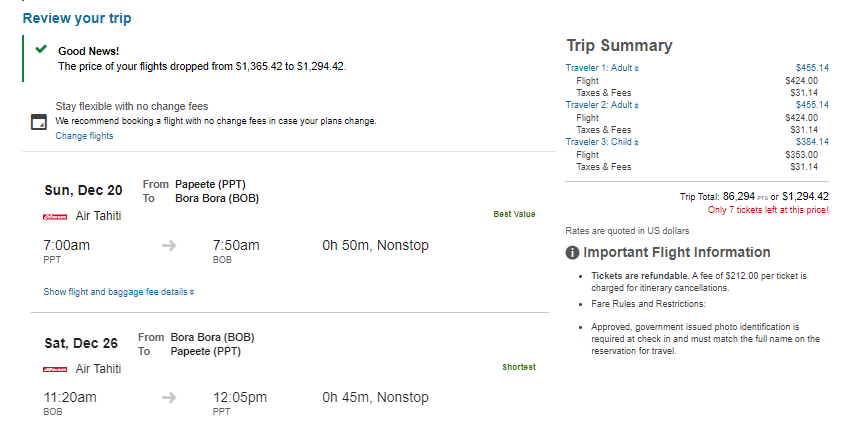The image size is (864, 430).
Task: Click the Fare Rules and Restrictions text
Action: (648, 304)
